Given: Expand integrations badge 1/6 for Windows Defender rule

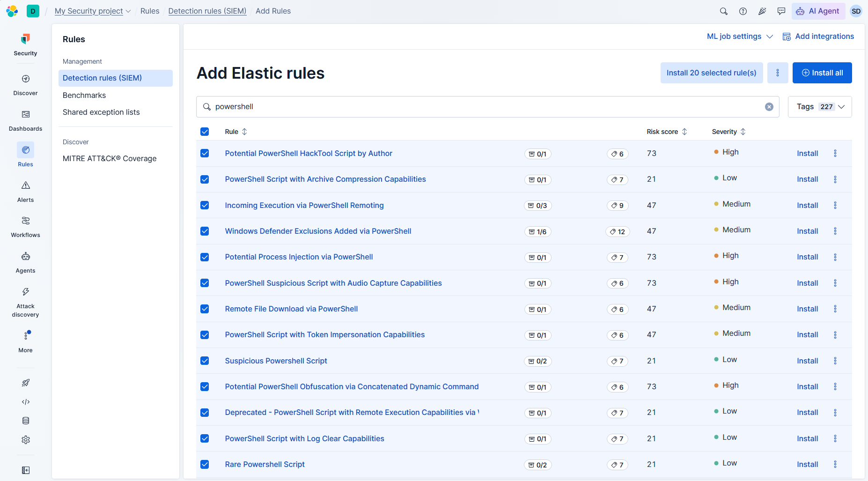Looking at the screenshot, I should [538, 231].
